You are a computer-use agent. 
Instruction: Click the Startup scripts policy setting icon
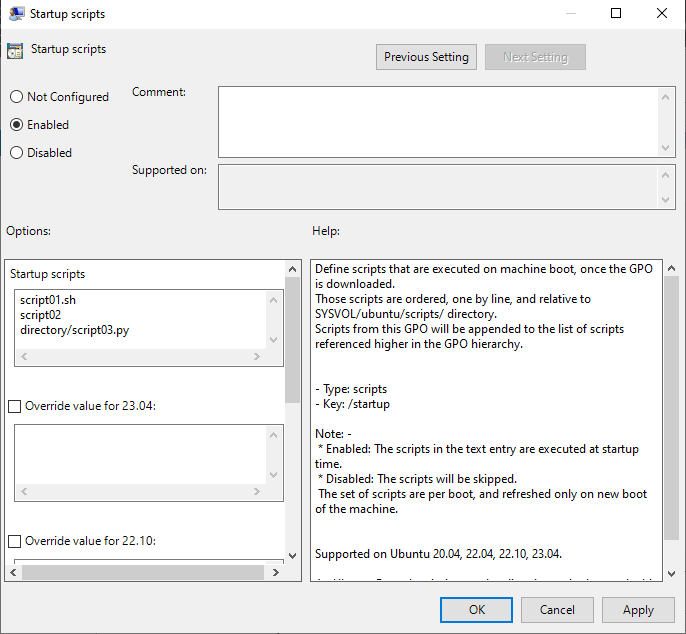point(15,51)
